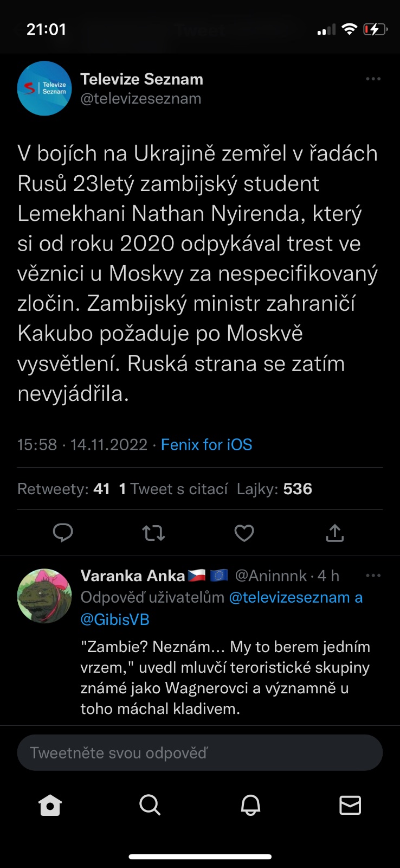Show the 536 likes list
Image resolution: width=400 pixels, height=868 pixels.
(x=274, y=489)
